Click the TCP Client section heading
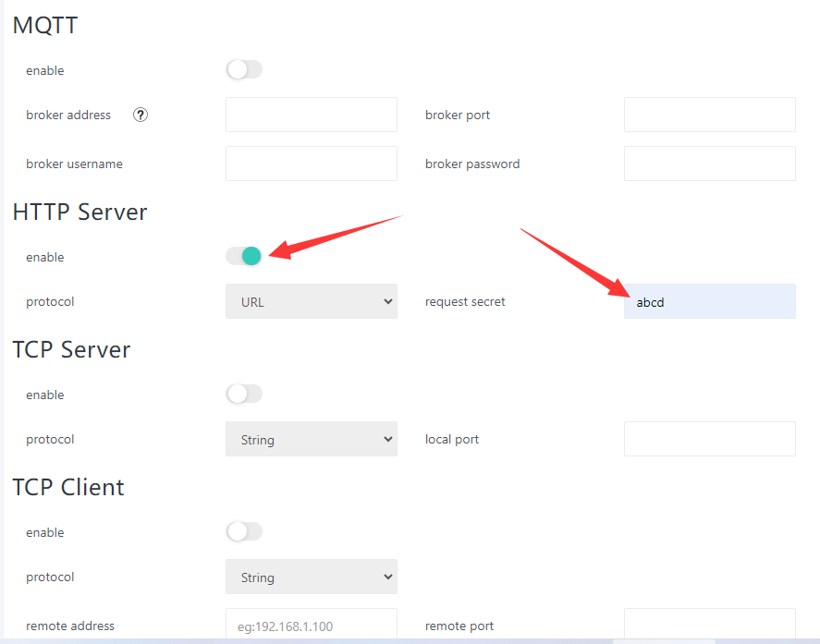Viewport: 820px width, 644px height. (x=68, y=487)
